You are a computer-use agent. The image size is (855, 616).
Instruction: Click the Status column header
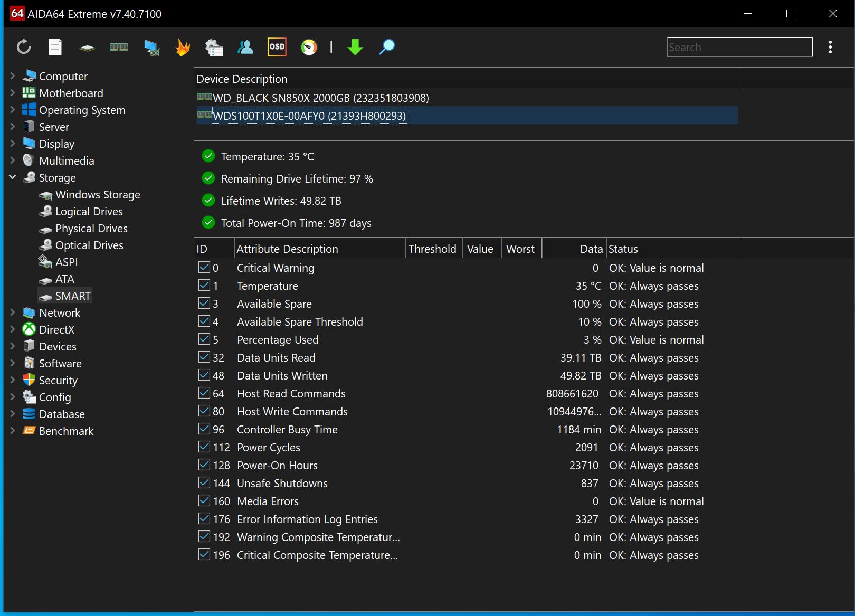pos(672,249)
